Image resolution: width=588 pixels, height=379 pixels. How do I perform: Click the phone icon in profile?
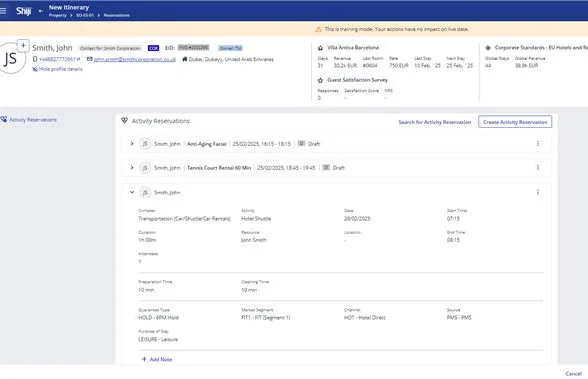click(35, 59)
